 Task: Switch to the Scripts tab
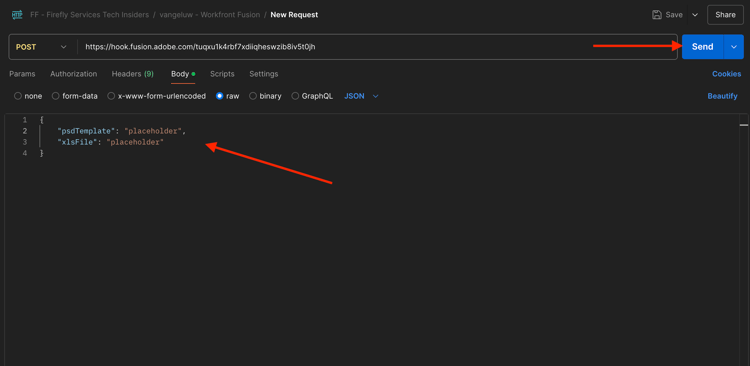(x=222, y=74)
